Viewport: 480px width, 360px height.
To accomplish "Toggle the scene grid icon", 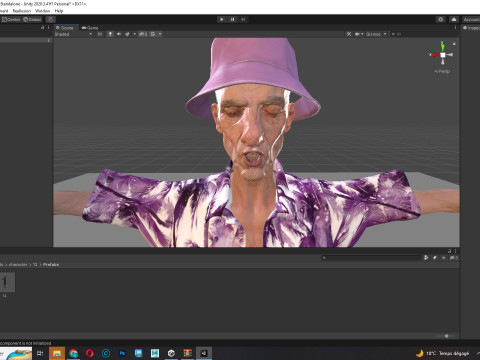I will pyautogui.click(x=153, y=34).
